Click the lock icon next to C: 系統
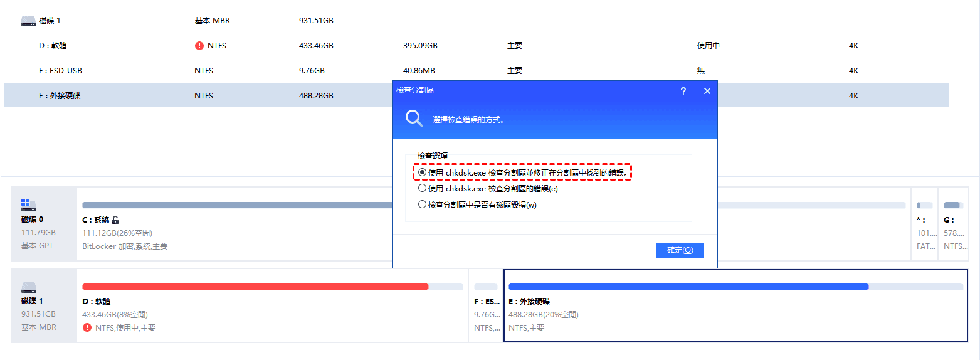The height and width of the screenshot is (360, 980). point(115,220)
